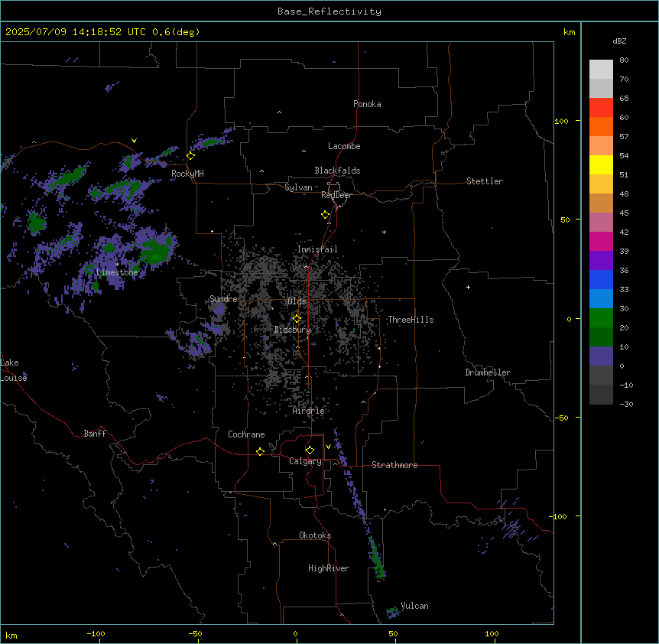This screenshot has width=659, height=644.
Task: Click the Ponoka town label
Action: click(367, 104)
